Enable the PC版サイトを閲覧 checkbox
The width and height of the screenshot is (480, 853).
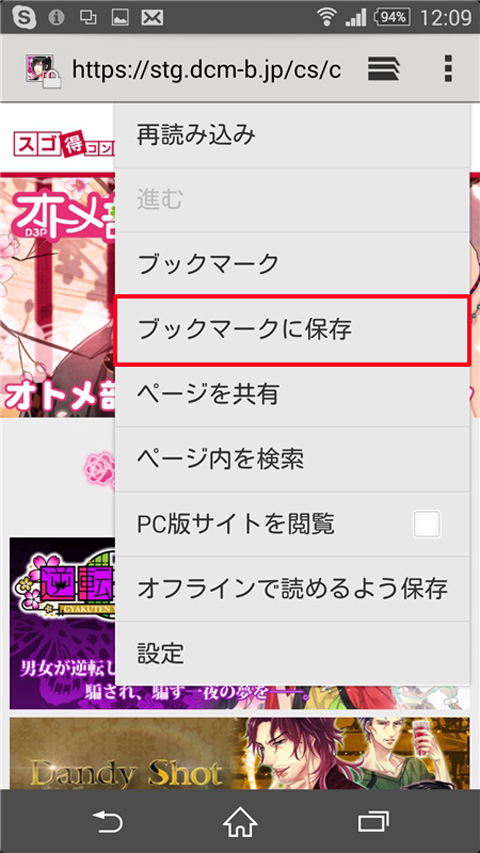pos(427,524)
